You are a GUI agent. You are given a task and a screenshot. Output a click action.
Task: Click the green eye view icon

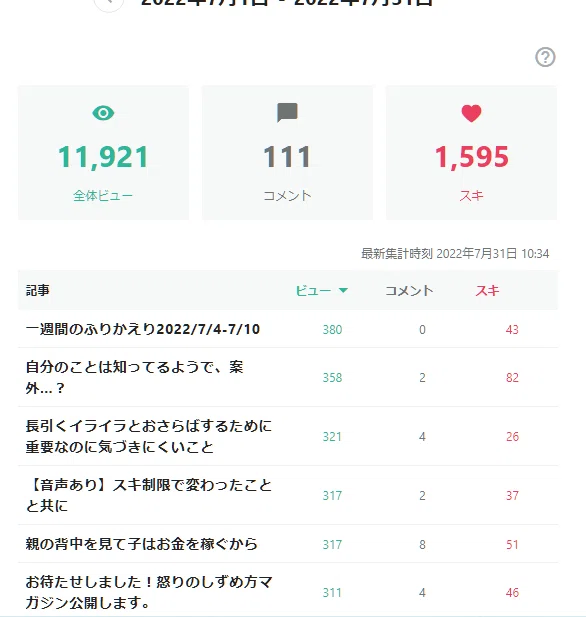103,113
